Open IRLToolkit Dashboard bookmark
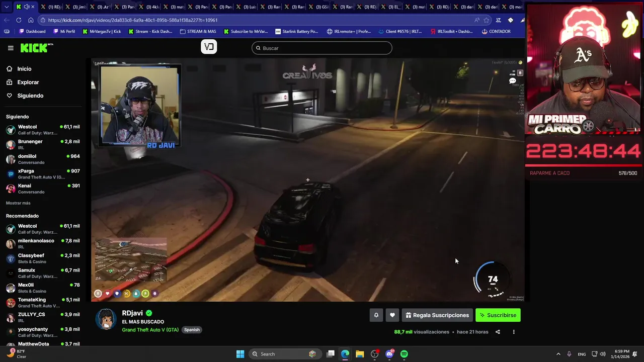The height and width of the screenshot is (362, 644). (451, 31)
